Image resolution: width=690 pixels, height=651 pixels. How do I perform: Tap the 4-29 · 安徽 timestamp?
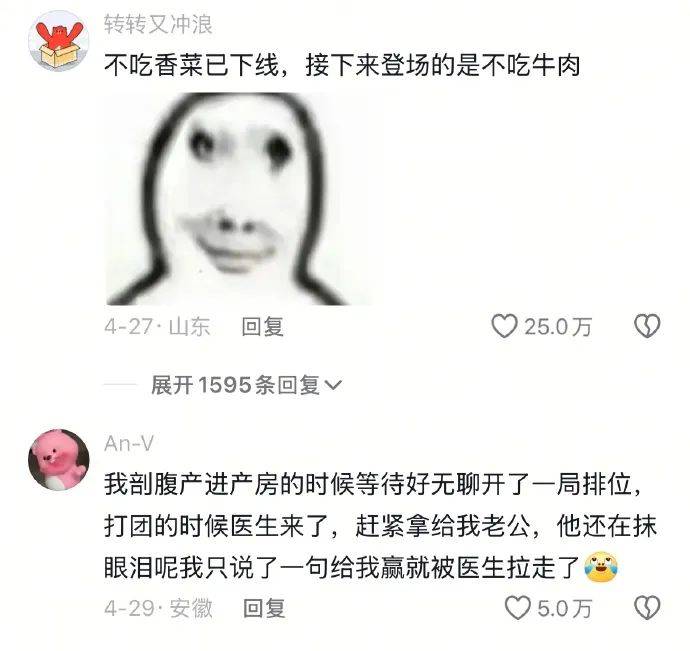click(x=158, y=608)
